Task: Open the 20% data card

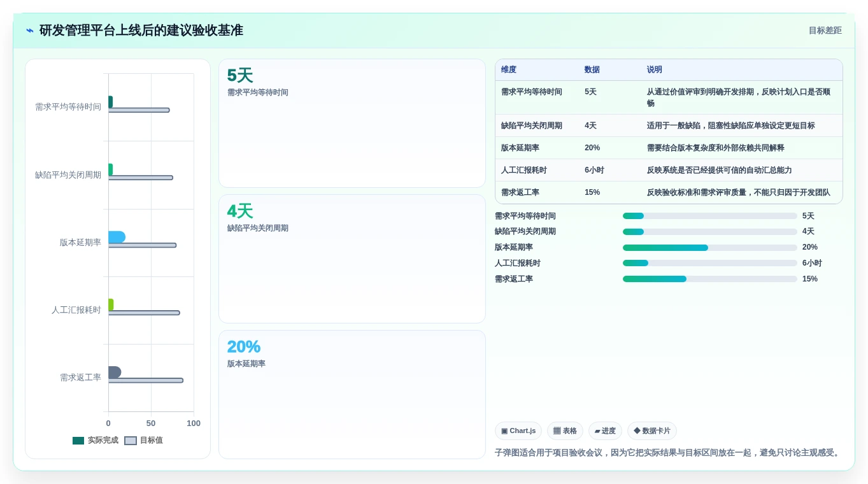Action: click(352, 394)
